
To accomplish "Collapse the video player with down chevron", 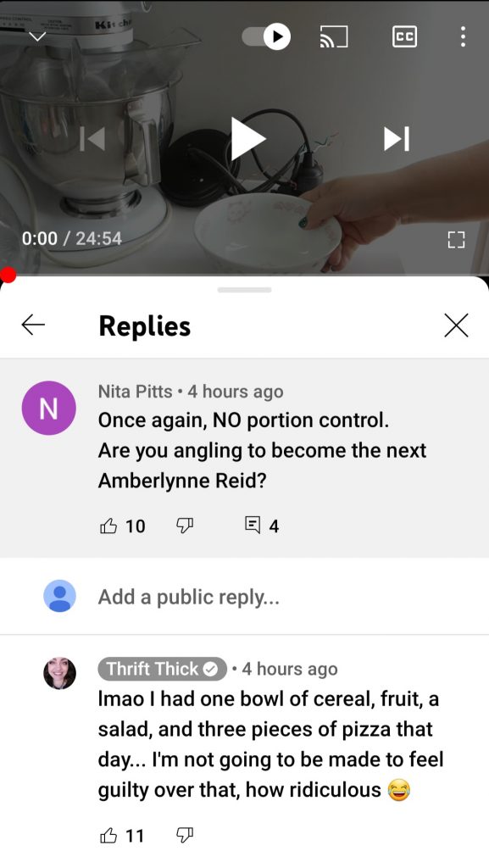I will [x=37, y=37].
